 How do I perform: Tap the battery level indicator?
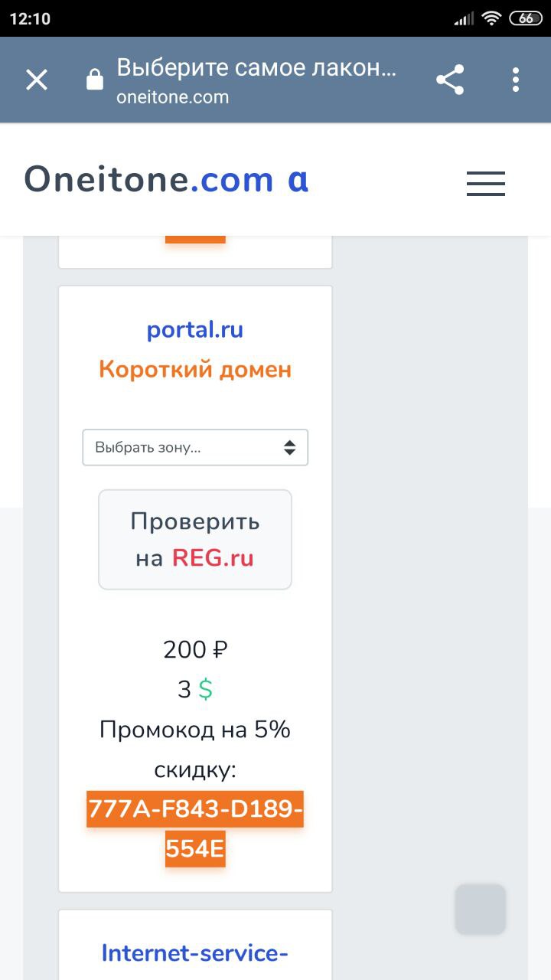tap(526, 18)
